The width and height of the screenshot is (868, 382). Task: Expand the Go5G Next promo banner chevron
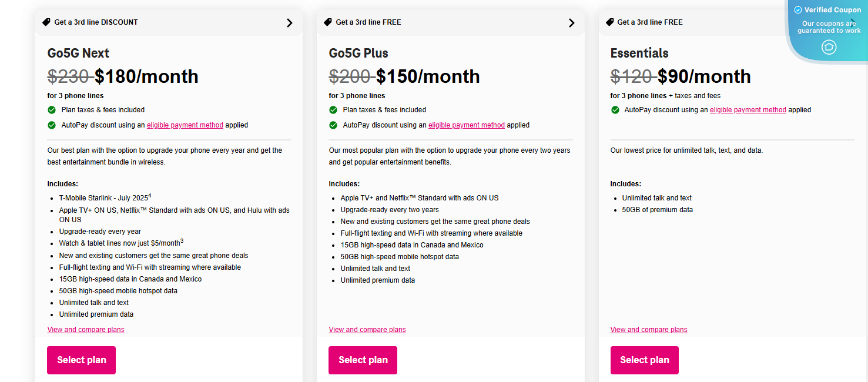(289, 22)
